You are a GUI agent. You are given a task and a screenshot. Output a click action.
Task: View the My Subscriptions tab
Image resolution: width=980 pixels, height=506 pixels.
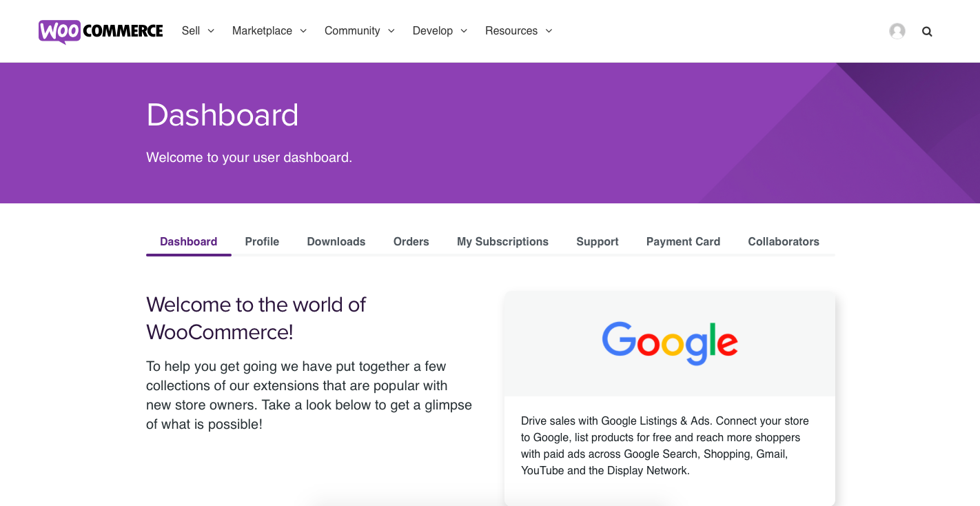coord(502,242)
